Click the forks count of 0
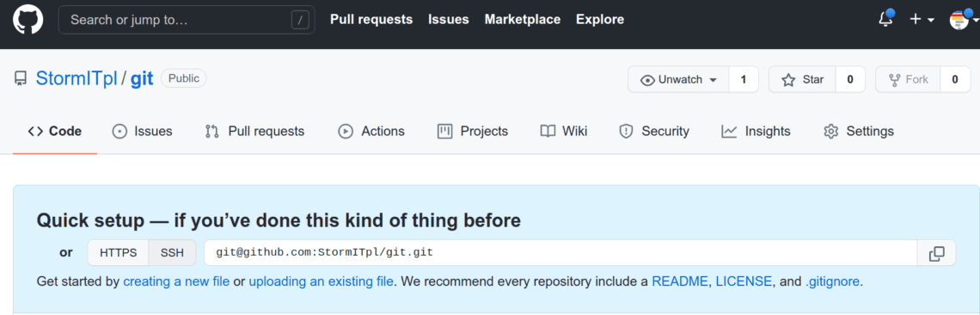The width and height of the screenshot is (980, 315). point(955,79)
